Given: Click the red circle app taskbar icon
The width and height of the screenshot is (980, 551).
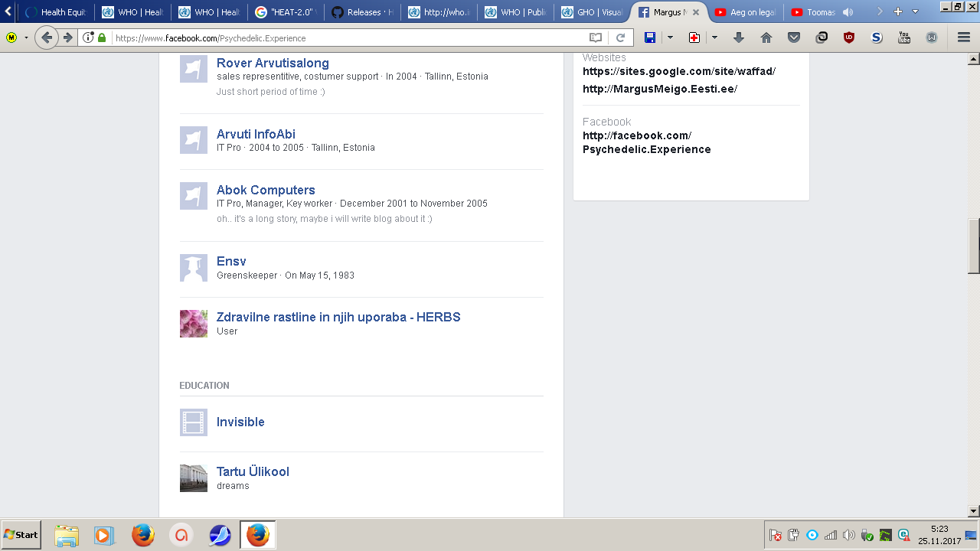Looking at the screenshot, I should point(181,535).
